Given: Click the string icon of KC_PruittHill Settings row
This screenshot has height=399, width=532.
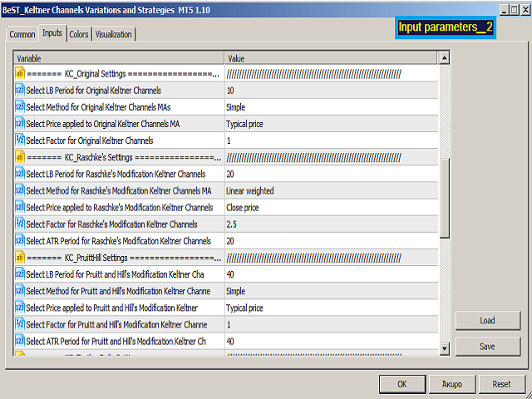Looking at the screenshot, I should tap(20, 258).
